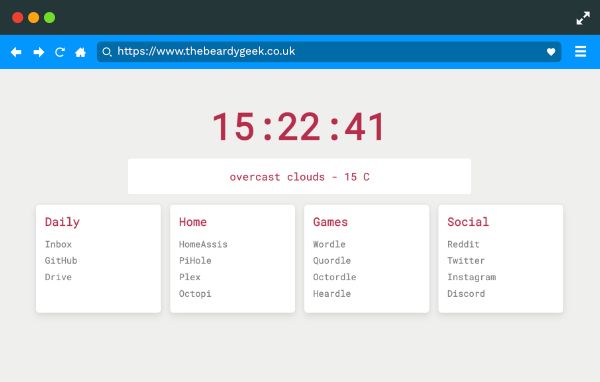Click the Home card heading

[193, 222]
